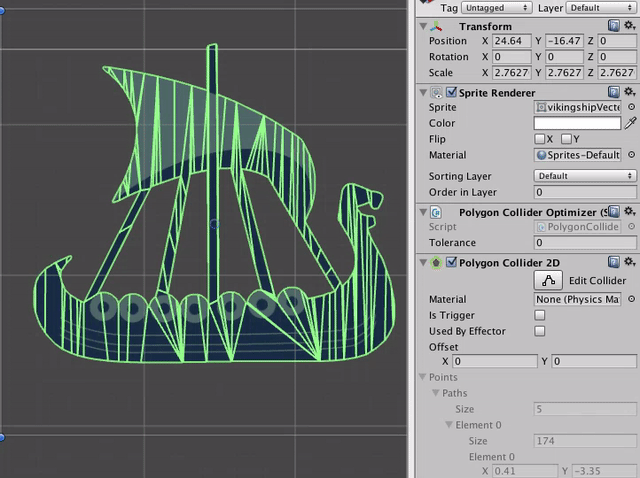This screenshot has width=640, height=478.
Task: Open Transform component gear menu
Action: pos(629,26)
